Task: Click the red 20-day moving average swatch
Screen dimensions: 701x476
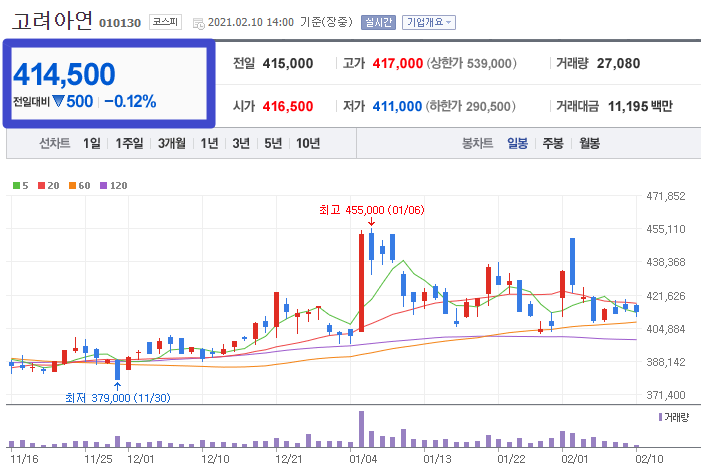Action: (x=42, y=185)
